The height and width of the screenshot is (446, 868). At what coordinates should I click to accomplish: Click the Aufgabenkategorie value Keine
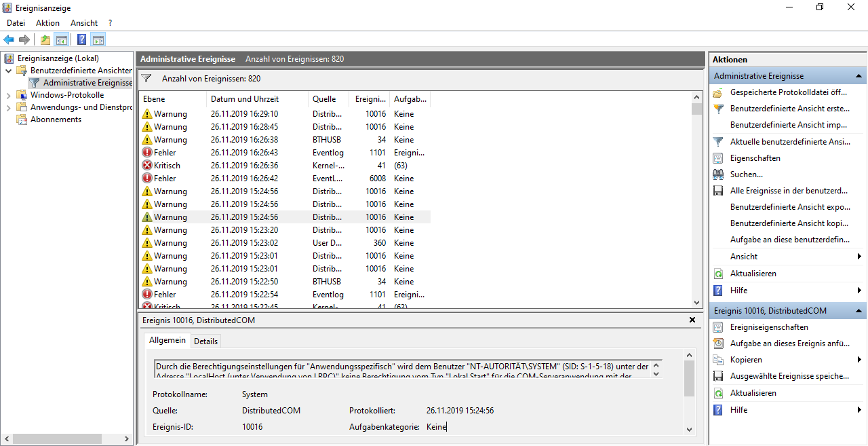(436, 427)
